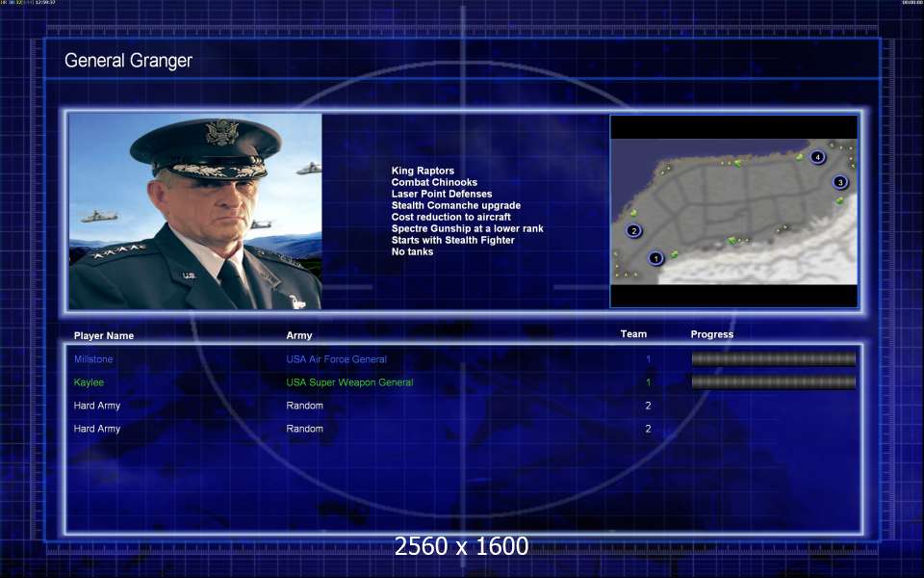The width and height of the screenshot is (924, 578).
Task: Click the USA Super Weapon General entry
Action: (x=349, y=382)
